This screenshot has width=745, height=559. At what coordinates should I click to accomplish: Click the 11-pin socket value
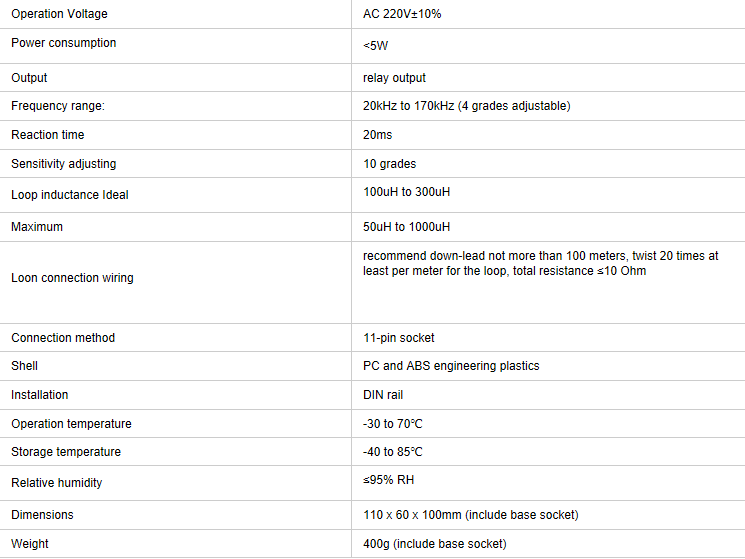point(398,338)
